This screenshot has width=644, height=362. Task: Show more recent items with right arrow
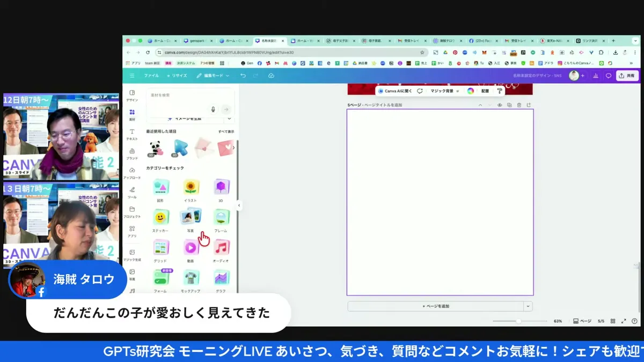click(x=233, y=147)
